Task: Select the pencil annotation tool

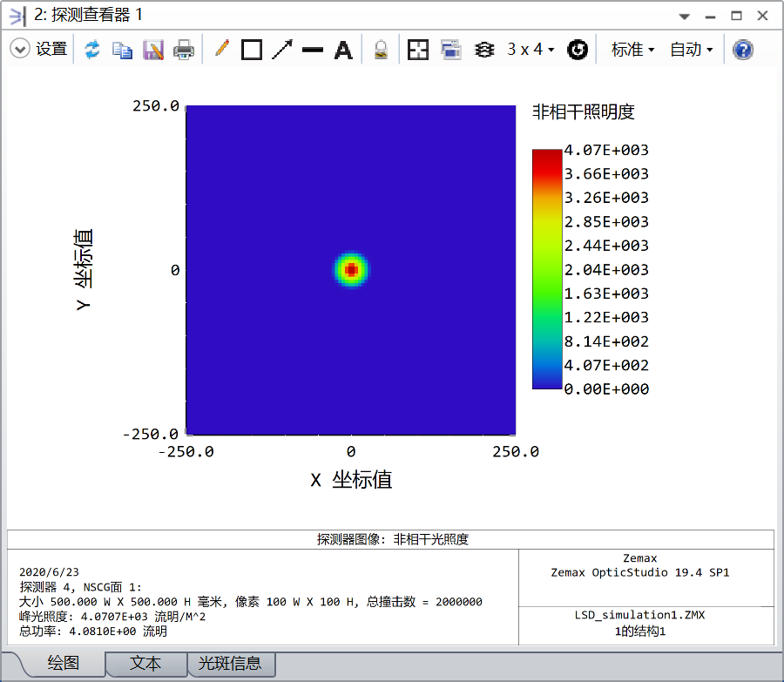Action: click(x=221, y=50)
